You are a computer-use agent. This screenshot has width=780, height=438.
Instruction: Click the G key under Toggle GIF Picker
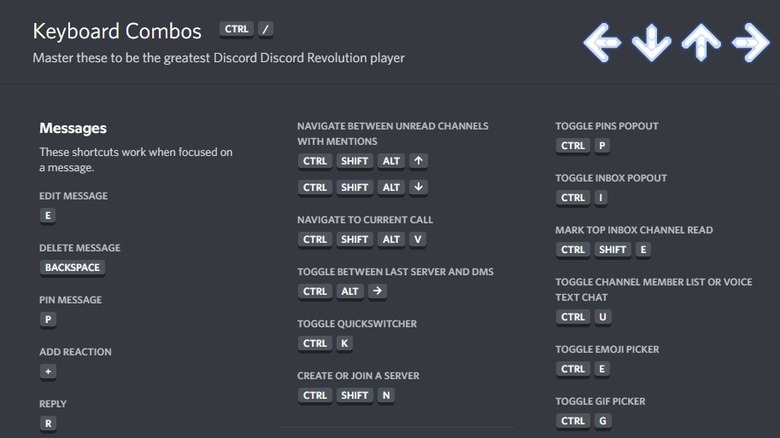(x=602, y=421)
